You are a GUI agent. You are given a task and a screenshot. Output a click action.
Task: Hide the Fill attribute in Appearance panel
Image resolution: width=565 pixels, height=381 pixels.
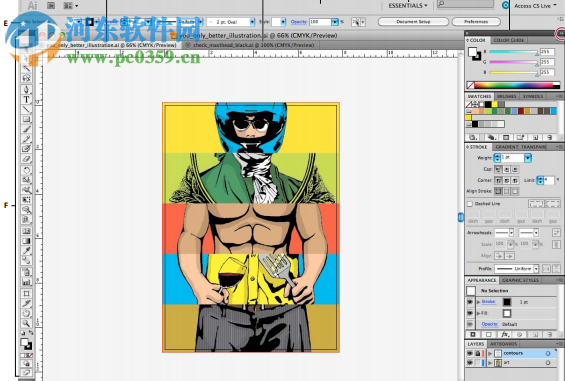click(x=470, y=313)
